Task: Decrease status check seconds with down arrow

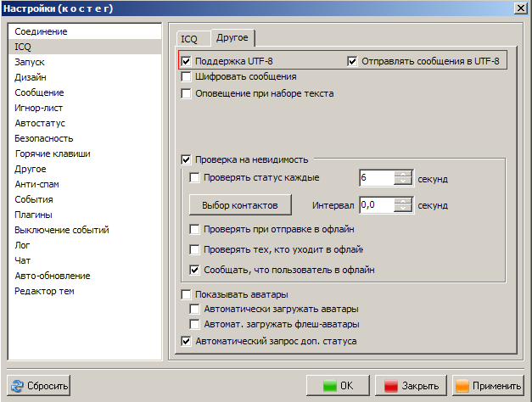Action: click(403, 181)
